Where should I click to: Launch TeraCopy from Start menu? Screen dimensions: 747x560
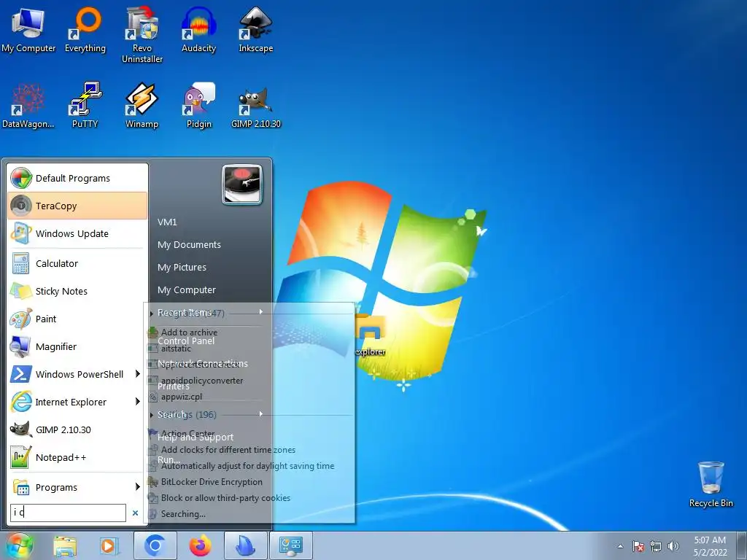click(x=78, y=206)
